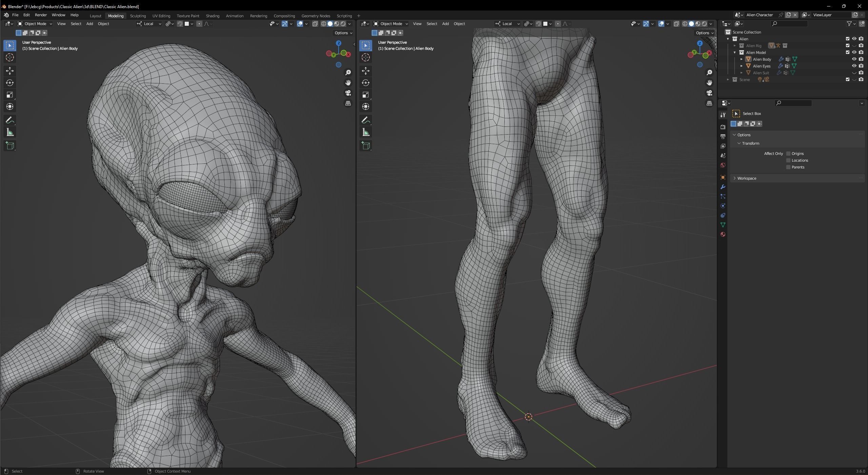Image resolution: width=868 pixels, height=475 pixels.
Task: Click the blue Z axis gizmo in left viewport
Action: pyautogui.click(x=339, y=43)
